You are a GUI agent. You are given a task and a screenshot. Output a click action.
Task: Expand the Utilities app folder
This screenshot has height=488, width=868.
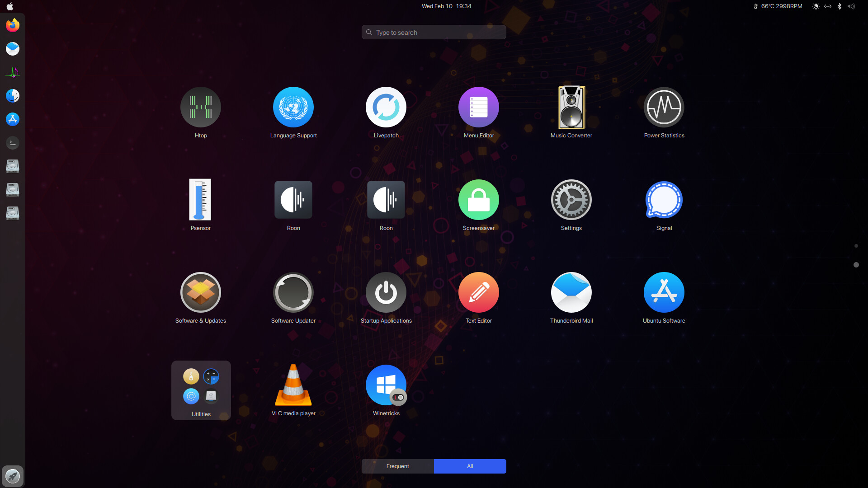pos(201,390)
